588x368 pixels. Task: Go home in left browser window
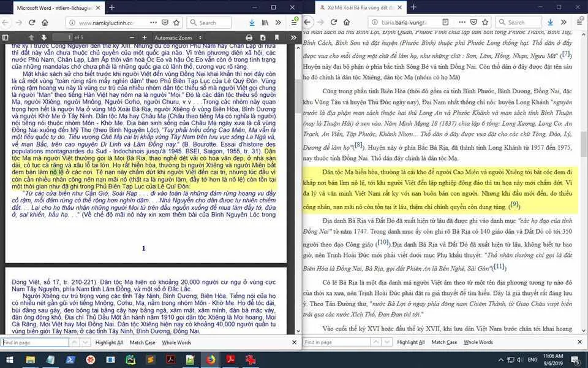tap(45, 23)
